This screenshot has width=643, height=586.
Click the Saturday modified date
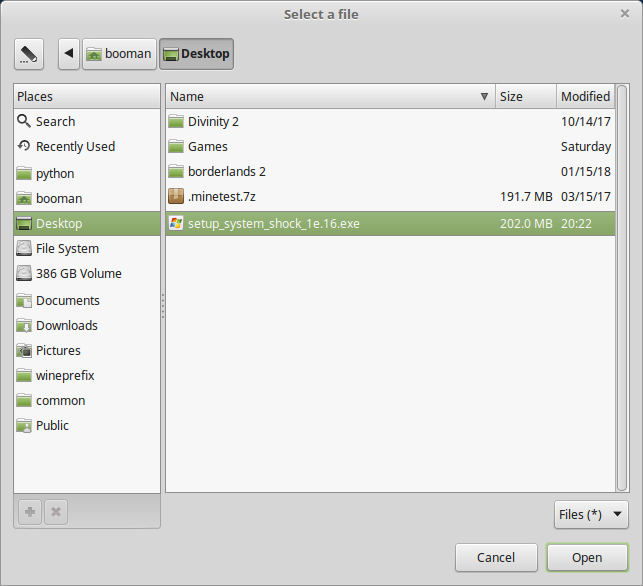(x=586, y=146)
